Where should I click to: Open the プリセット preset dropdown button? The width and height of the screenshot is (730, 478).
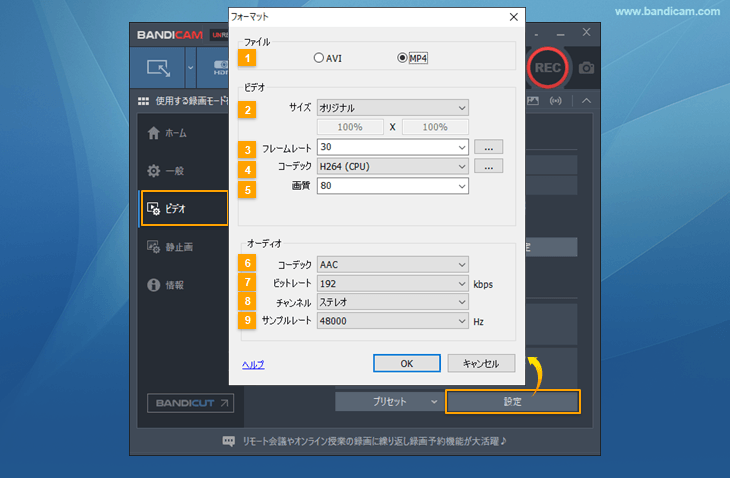pyautogui.click(x=389, y=401)
